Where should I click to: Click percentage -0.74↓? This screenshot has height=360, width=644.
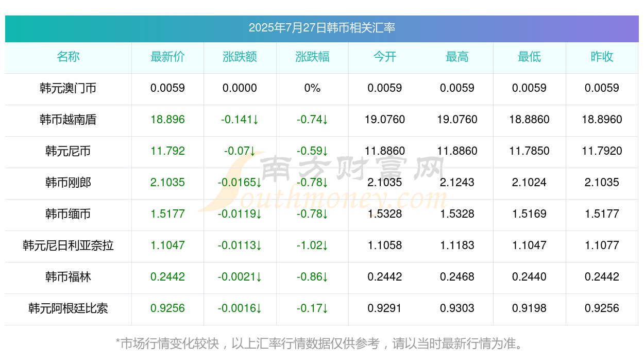[312, 120]
